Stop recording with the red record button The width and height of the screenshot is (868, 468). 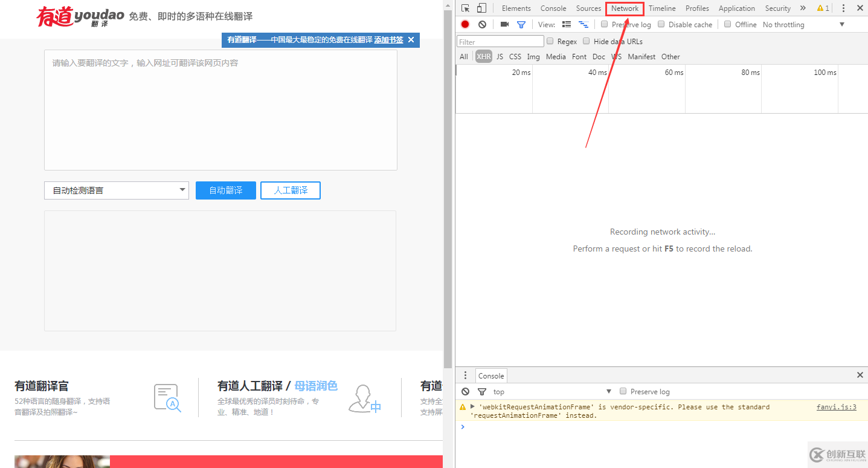[x=465, y=25]
